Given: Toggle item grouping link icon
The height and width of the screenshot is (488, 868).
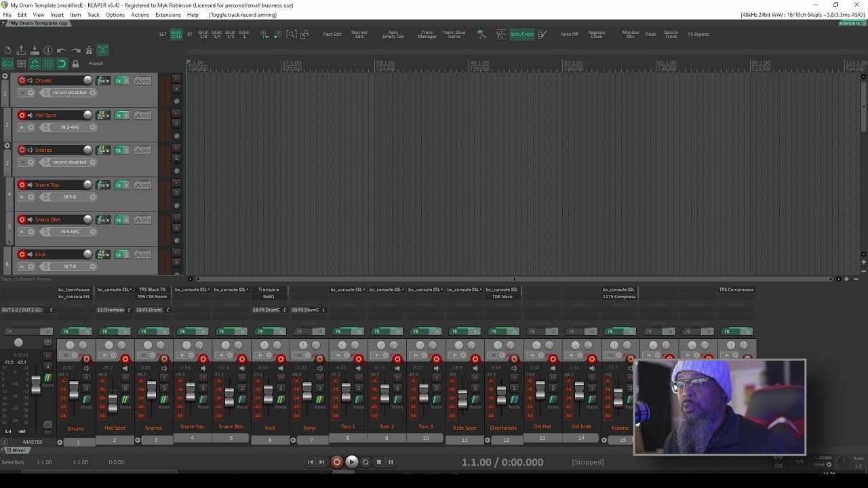Looking at the screenshot, I should (7, 64).
